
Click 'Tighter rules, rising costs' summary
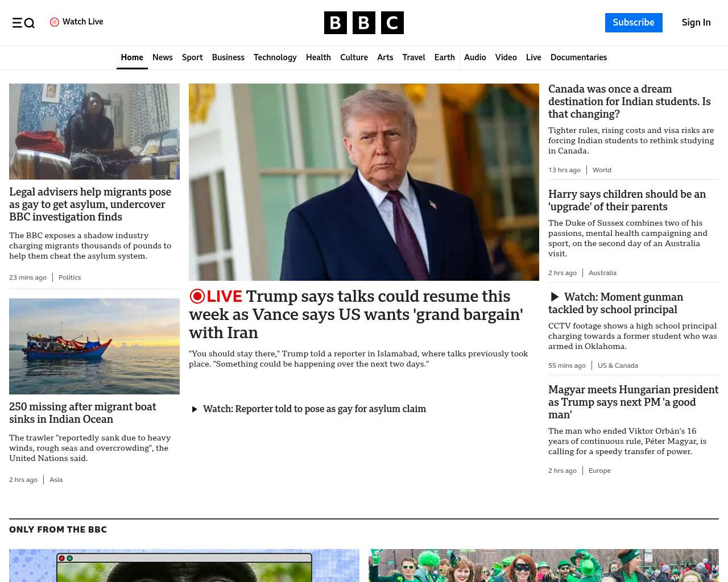click(631, 140)
